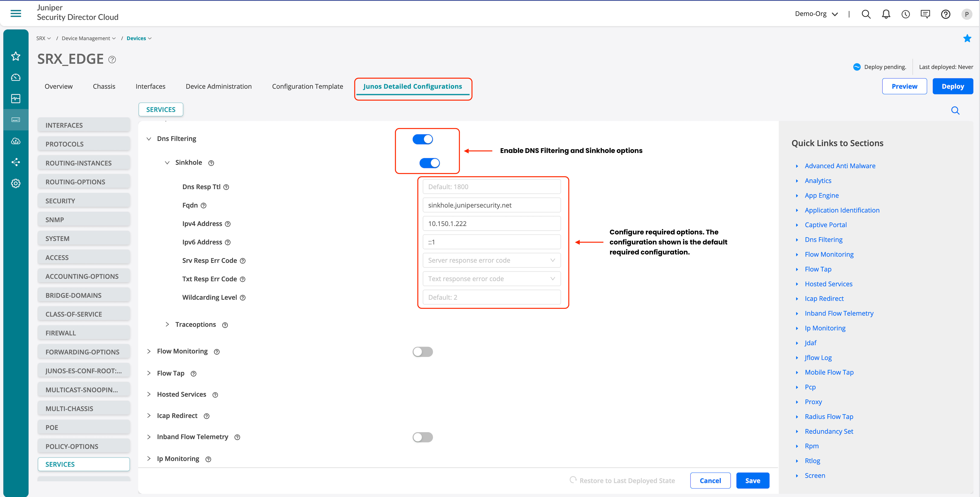Open Flow Monitoring quick link

click(x=829, y=254)
